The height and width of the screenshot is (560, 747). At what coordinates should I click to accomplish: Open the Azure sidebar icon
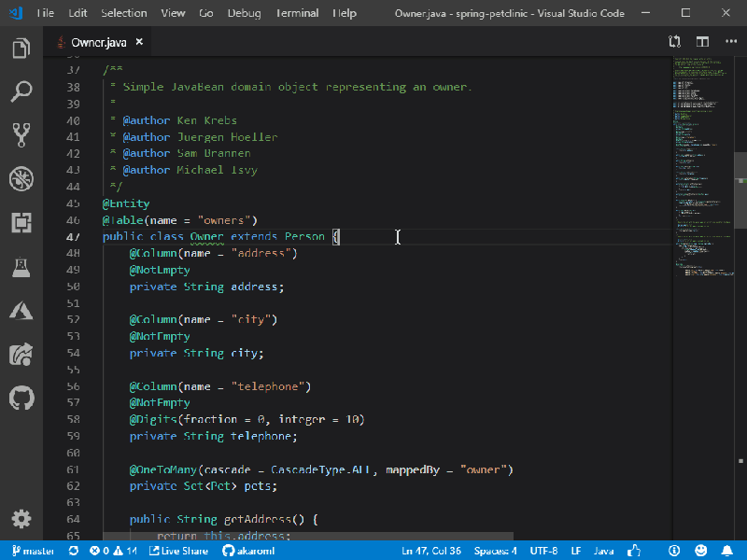[21, 311]
